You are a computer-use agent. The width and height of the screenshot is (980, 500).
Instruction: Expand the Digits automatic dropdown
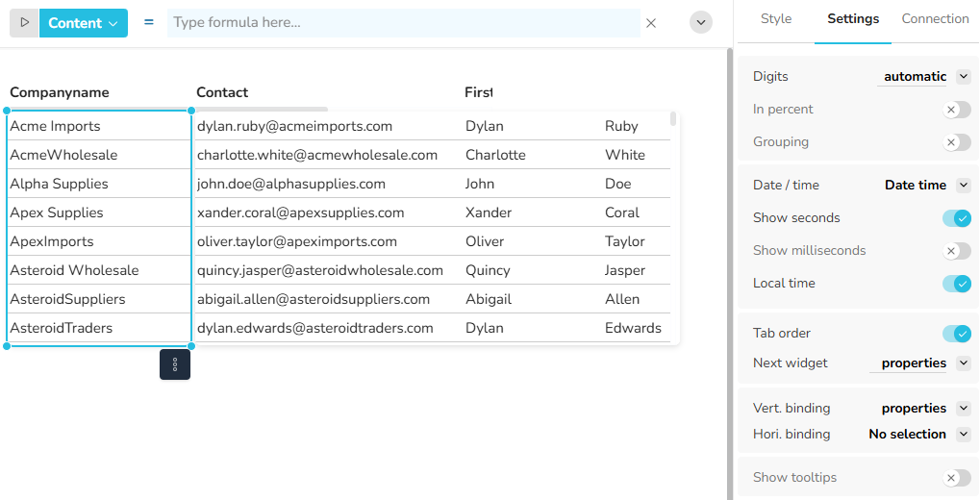[964, 77]
